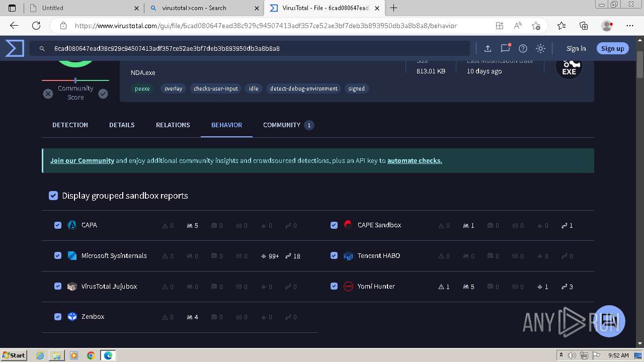This screenshot has width=644, height=362.
Task: Uncheck the VirusTotal Jujubox checkbox
Action: click(x=58, y=286)
